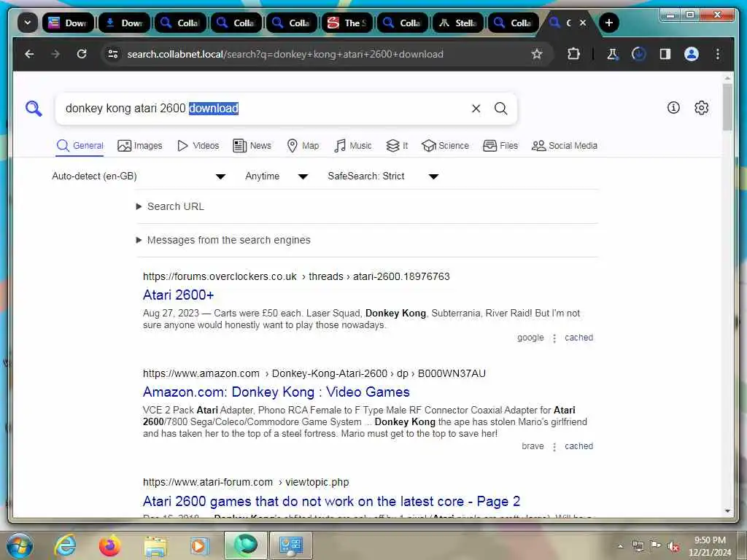Click the SearXNG magnifier logo

click(34, 109)
